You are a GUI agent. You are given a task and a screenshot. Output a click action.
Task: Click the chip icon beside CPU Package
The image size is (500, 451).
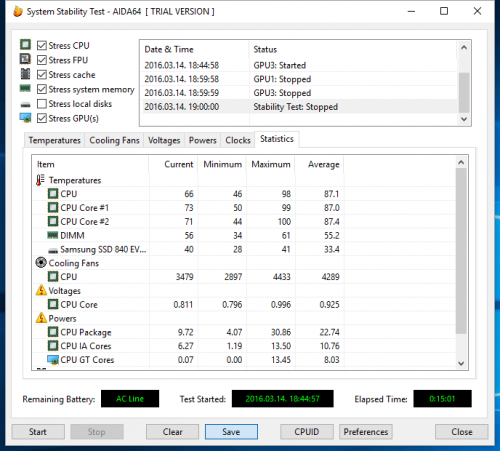53,332
